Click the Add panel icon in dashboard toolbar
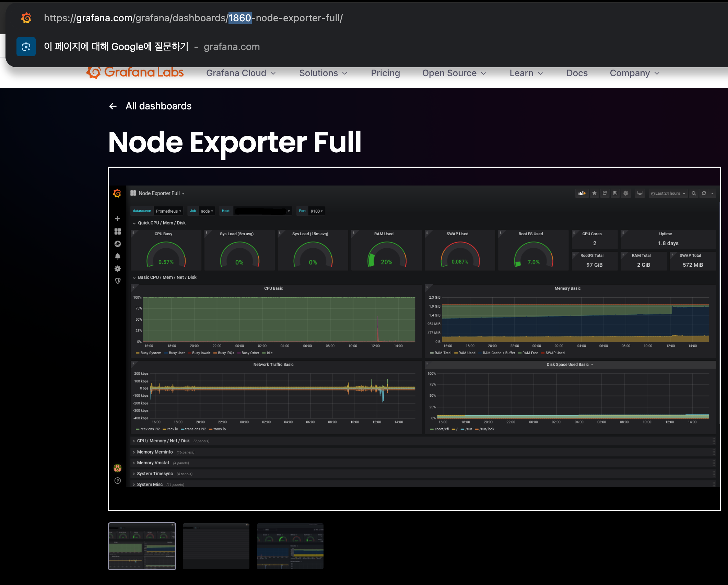This screenshot has width=728, height=585. coord(582,193)
